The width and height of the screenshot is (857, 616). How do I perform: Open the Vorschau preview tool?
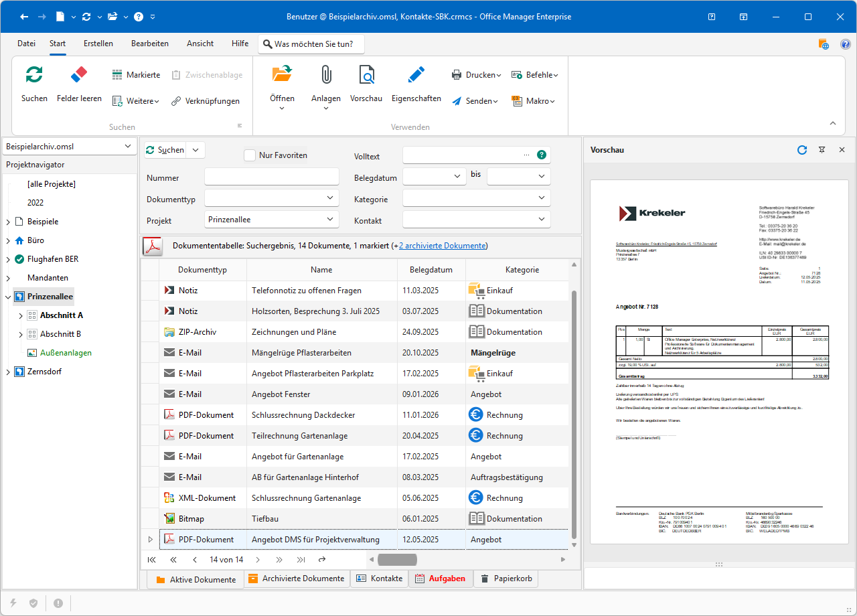tap(366, 75)
